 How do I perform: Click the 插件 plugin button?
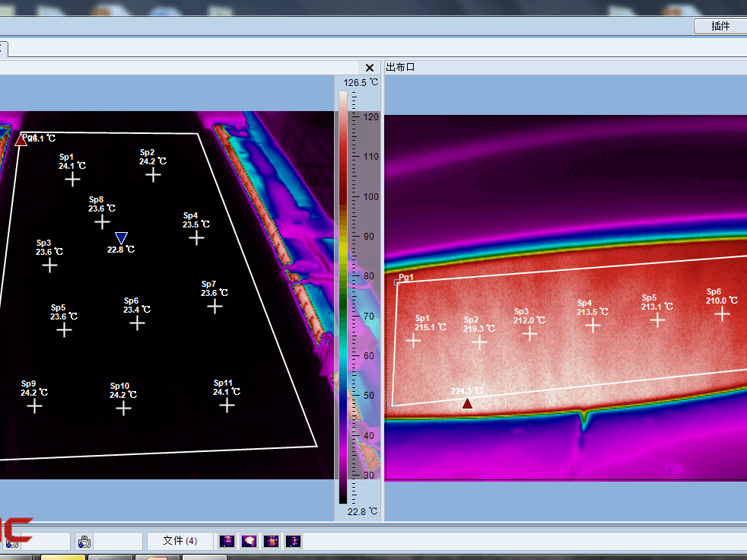(x=720, y=26)
